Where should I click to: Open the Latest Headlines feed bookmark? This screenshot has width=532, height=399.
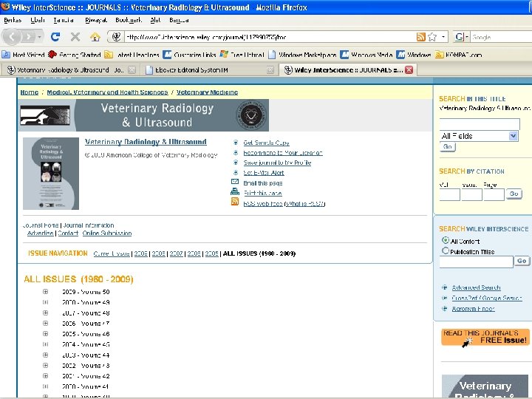tap(132, 55)
